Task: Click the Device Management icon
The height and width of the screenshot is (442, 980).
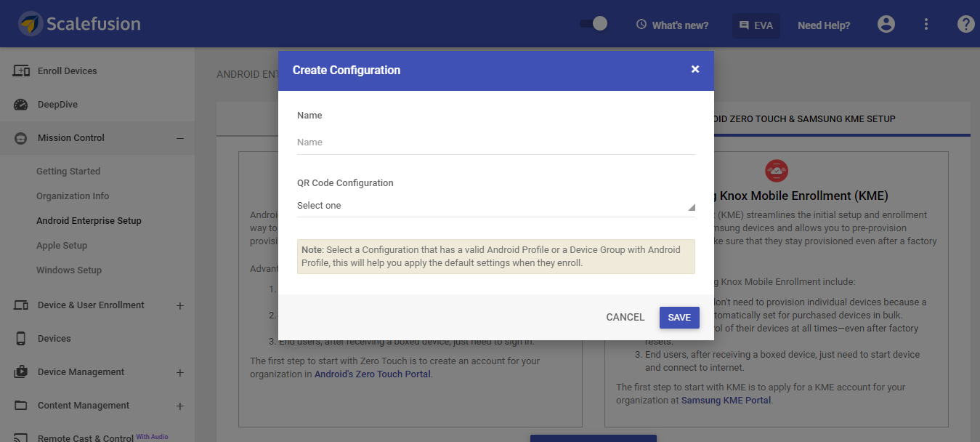Action: point(21,372)
